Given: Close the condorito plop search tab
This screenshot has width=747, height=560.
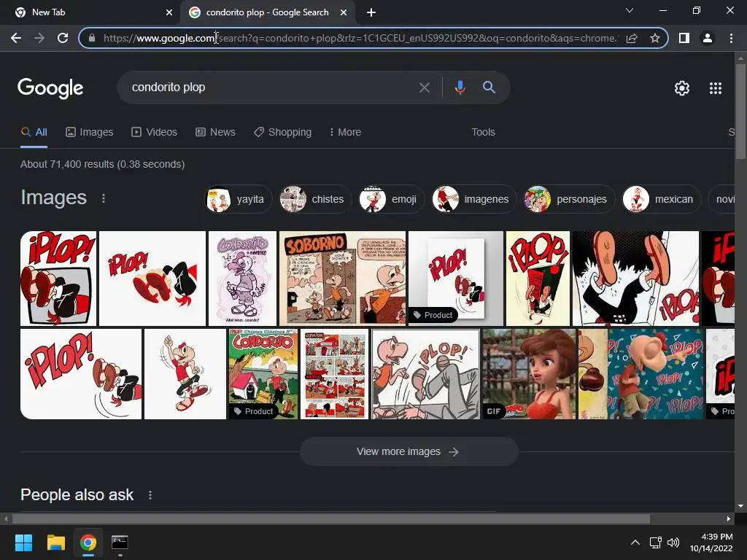Looking at the screenshot, I should (x=344, y=12).
